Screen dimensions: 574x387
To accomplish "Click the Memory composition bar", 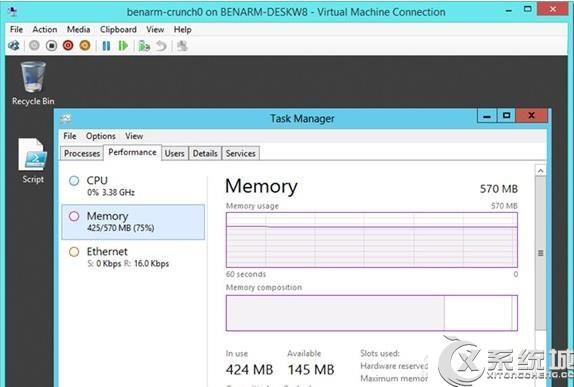I will [372, 313].
